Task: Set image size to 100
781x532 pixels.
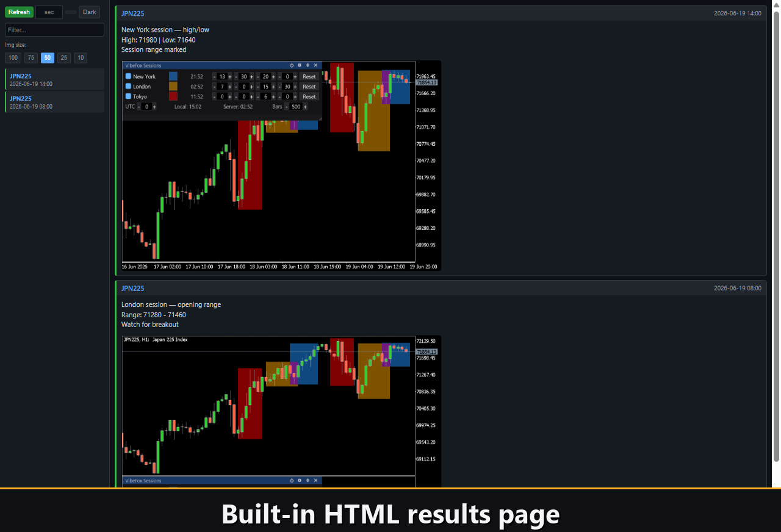Action: 13,58
